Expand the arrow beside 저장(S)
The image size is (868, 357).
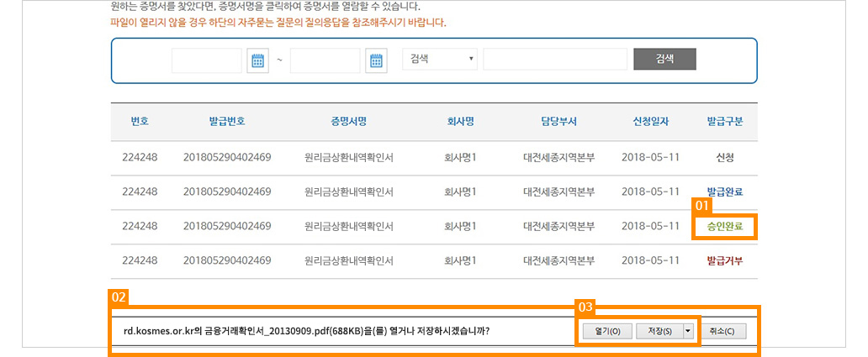click(689, 331)
